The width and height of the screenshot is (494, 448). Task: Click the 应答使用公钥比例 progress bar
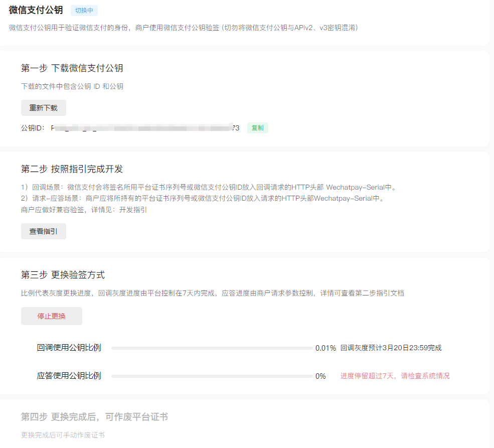coord(212,376)
